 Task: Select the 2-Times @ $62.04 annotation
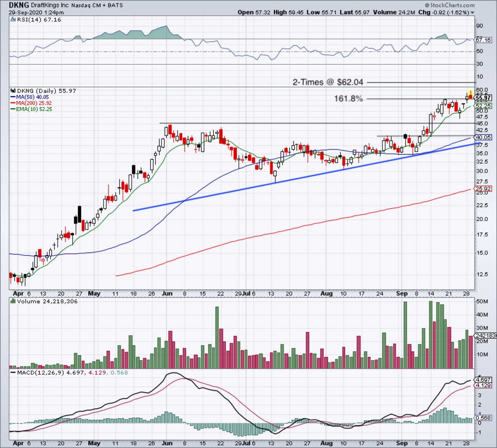tap(328, 82)
